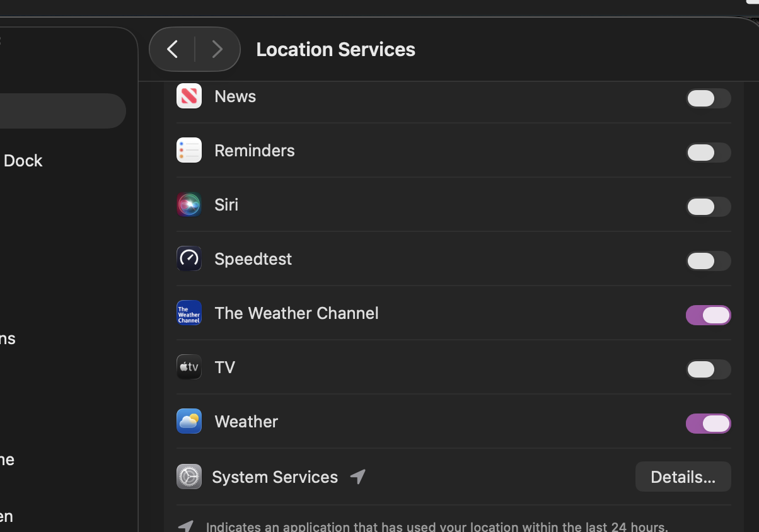Click the Speedtest app icon
Viewport: 759px width, 532px height.
(x=189, y=258)
